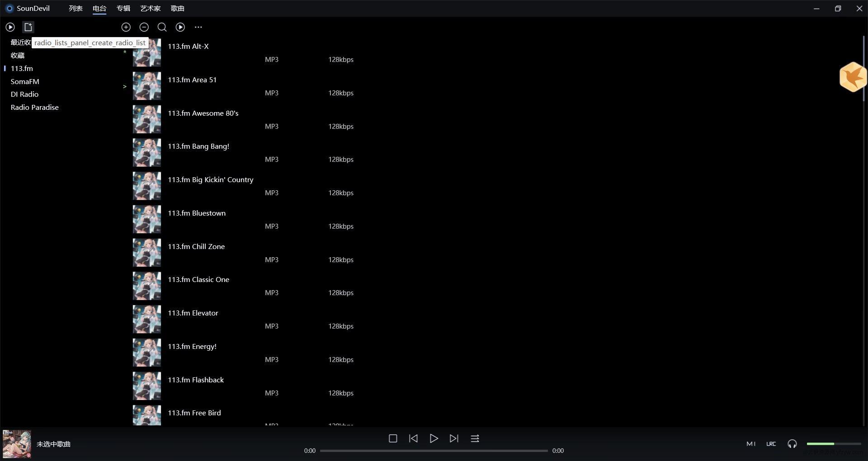Toggle the MI mode button
The image size is (868, 461).
point(751,444)
